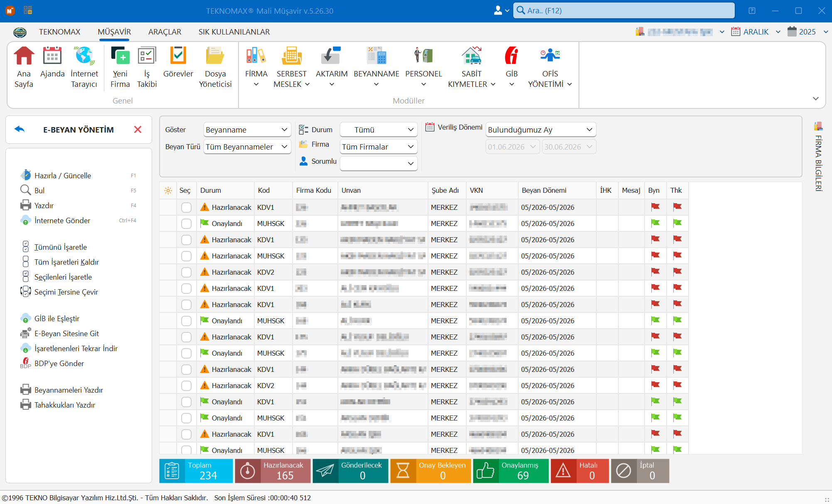The height and width of the screenshot is (504, 832).
Task: Click Tahakkukları Yazdır
Action: pyautogui.click(x=58, y=405)
